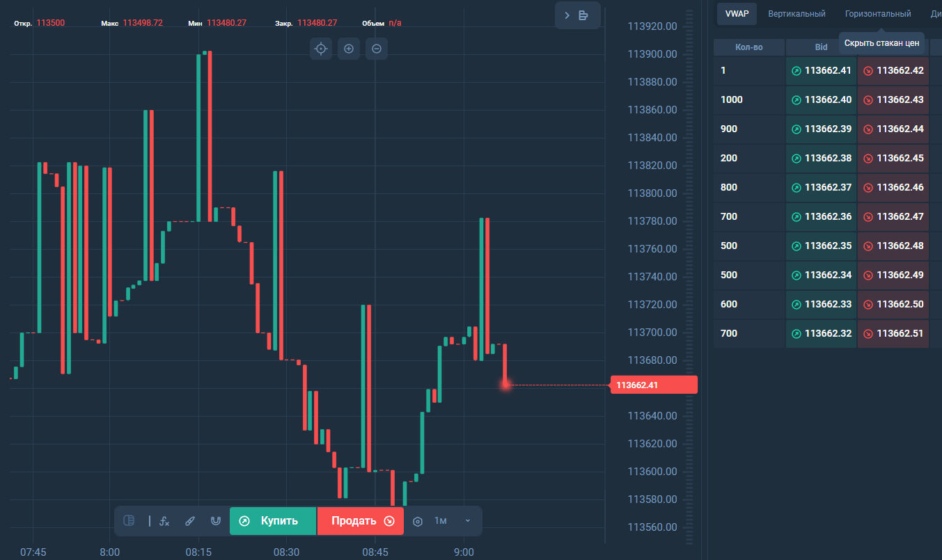
Task: Click the Продать sell button
Action: 361,521
